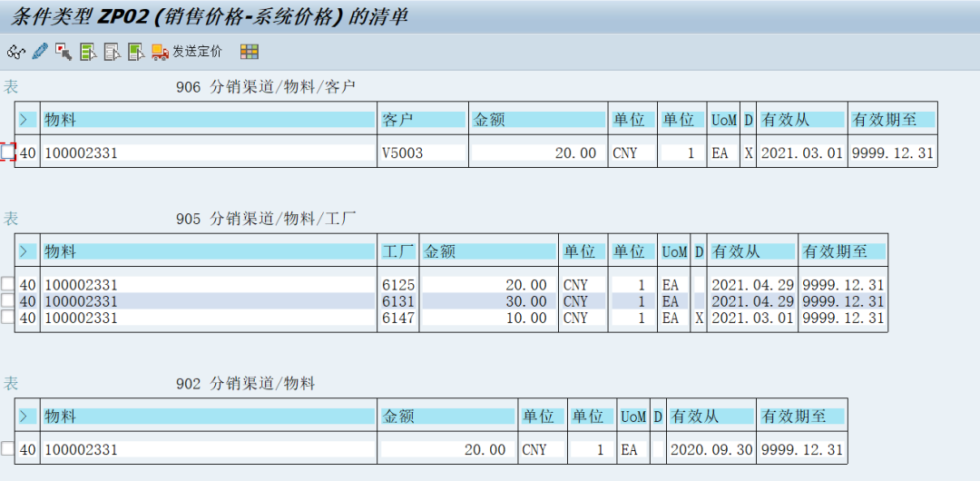980x481 pixels.
Task: Click amount 20.00 in plant 6125 row
Action: (x=489, y=285)
